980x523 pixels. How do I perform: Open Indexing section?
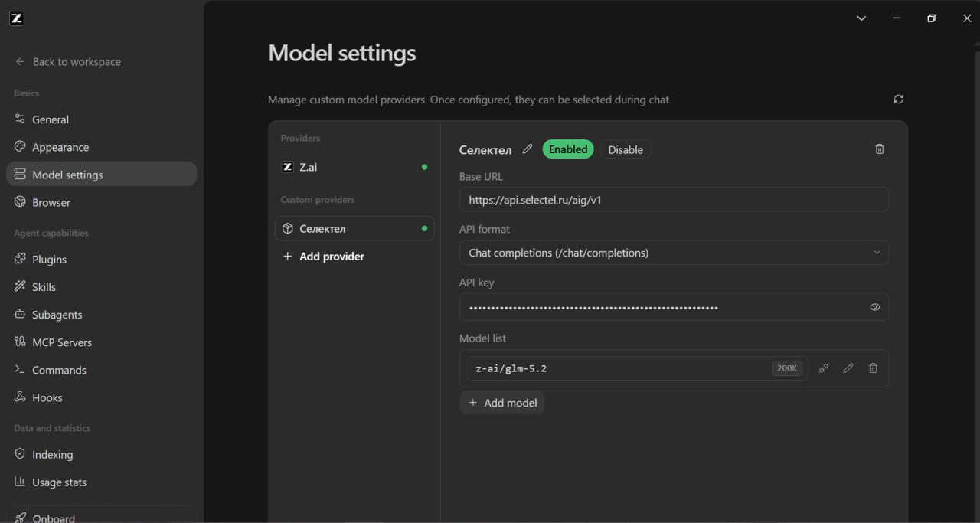click(101, 455)
